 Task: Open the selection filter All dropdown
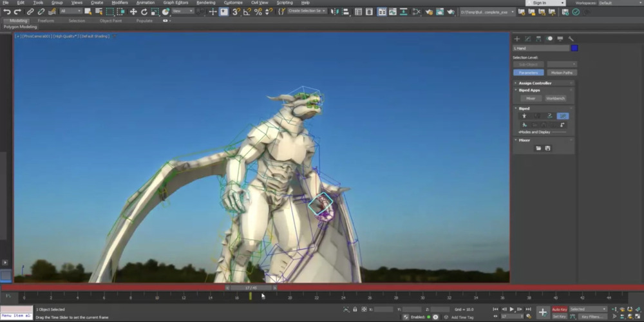tap(71, 11)
